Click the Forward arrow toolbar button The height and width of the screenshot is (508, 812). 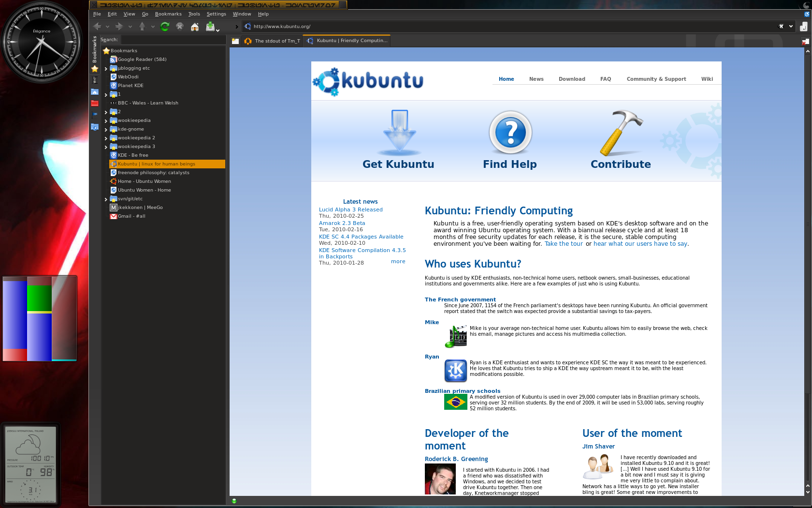pyautogui.click(x=119, y=27)
